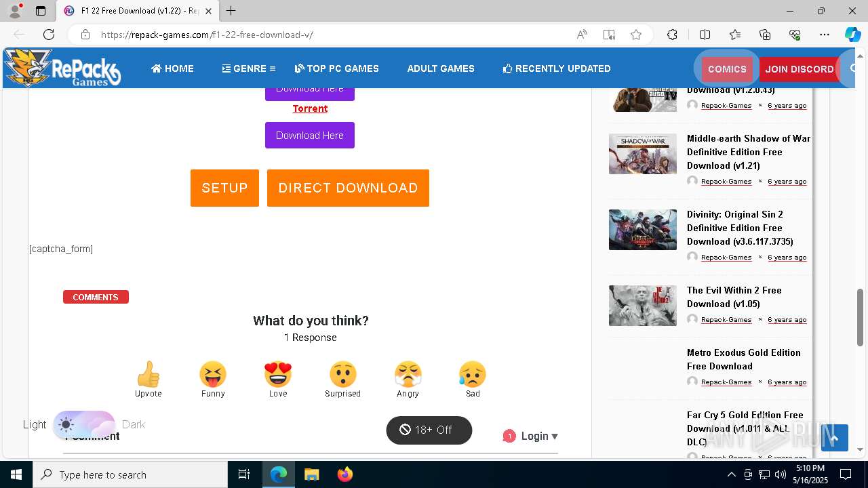This screenshot has width=868, height=488.
Task: Open the ADULT GAMES menu
Action: (441, 68)
